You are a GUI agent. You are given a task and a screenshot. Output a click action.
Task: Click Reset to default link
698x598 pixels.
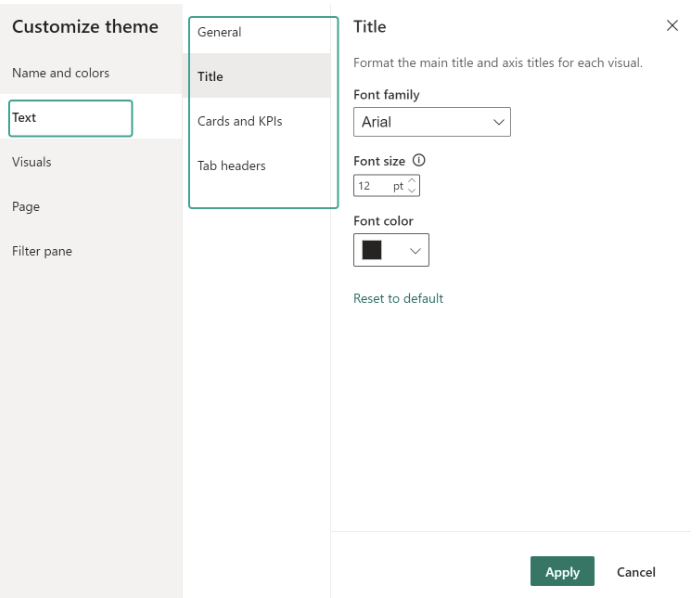398,298
